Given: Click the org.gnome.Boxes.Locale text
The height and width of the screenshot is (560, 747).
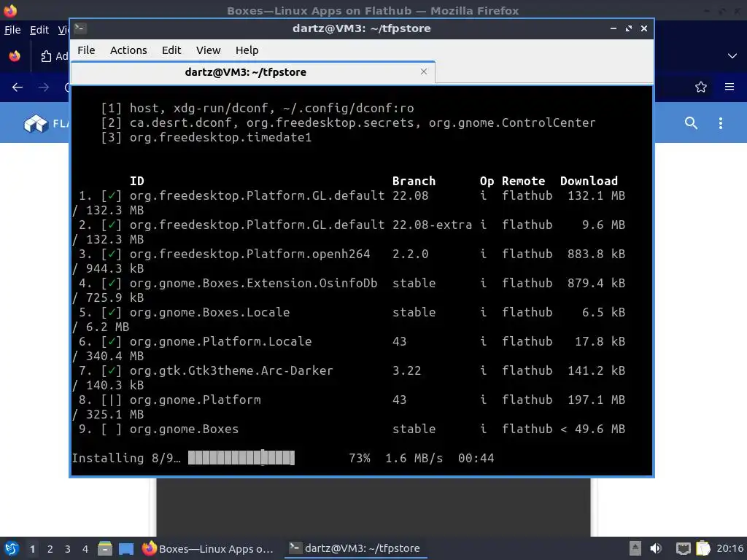Looking at the screenshot, I should (x=209, y=312).
